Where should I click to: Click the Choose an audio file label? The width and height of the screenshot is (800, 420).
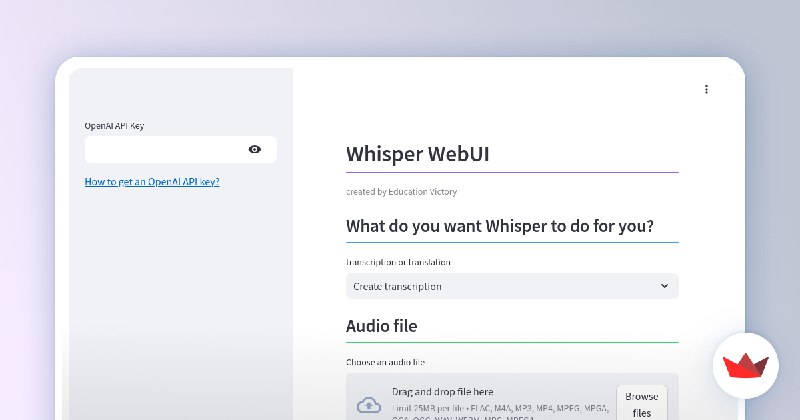(386, 361)
